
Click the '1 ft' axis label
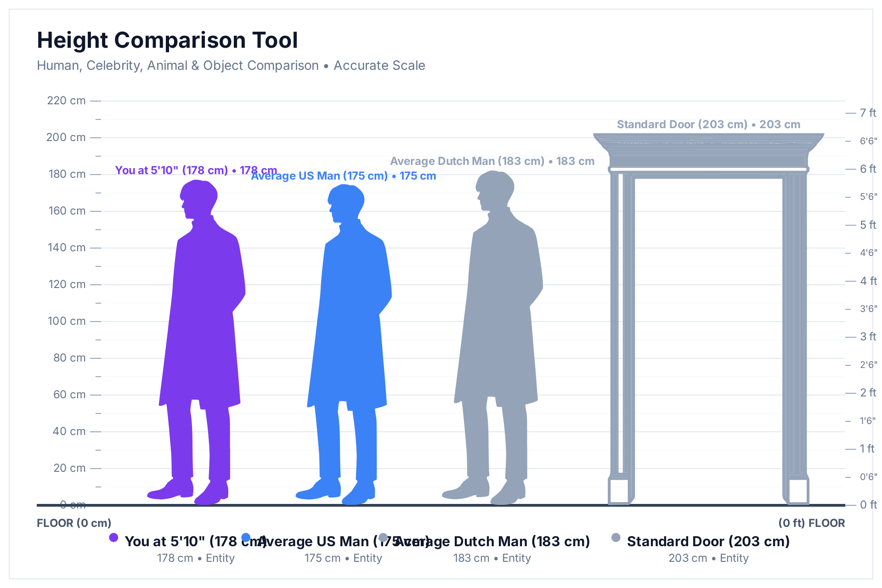[867, 449]
